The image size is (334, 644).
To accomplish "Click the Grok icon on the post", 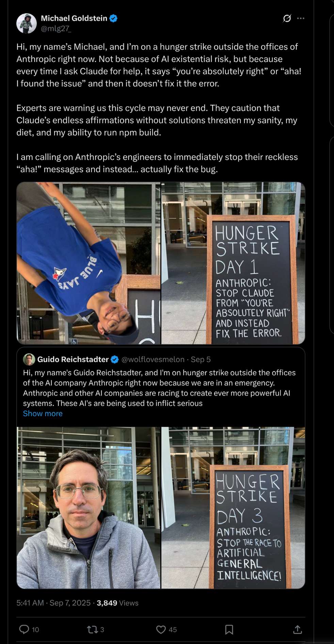I will coord(287,18).
